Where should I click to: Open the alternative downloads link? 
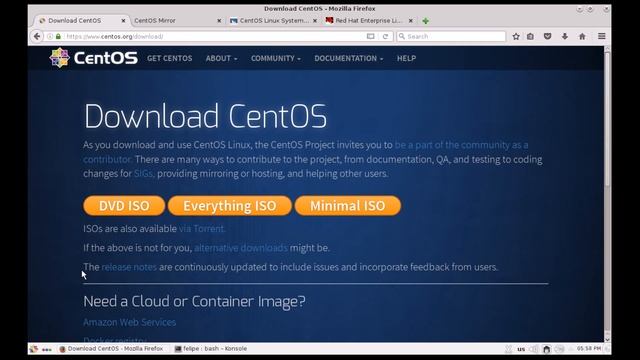pos(241,248)
